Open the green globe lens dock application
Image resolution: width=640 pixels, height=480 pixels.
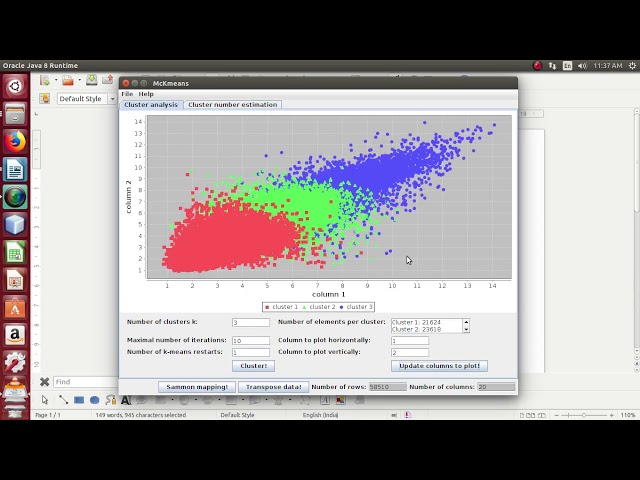(x=15, y=197)
